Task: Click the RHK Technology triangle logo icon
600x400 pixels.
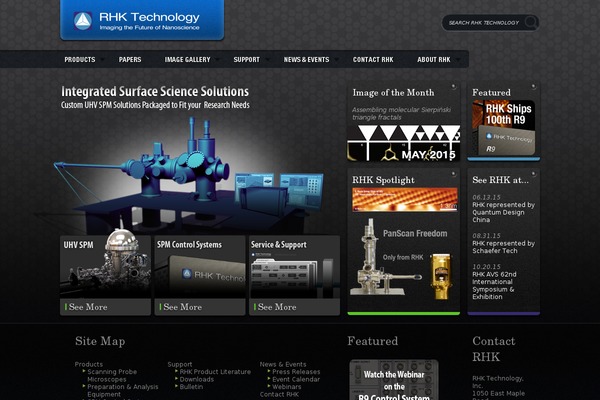Action: [x=83, y=21]
